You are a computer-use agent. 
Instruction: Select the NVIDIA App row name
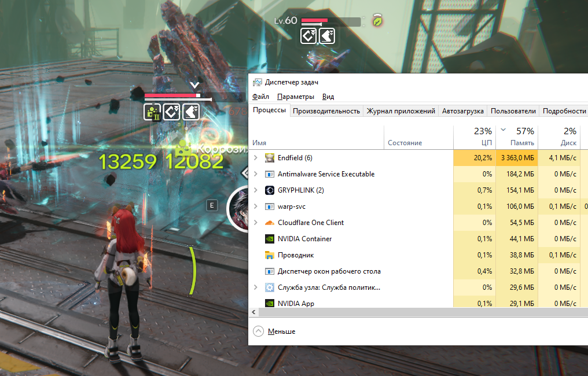pos(296,303)
